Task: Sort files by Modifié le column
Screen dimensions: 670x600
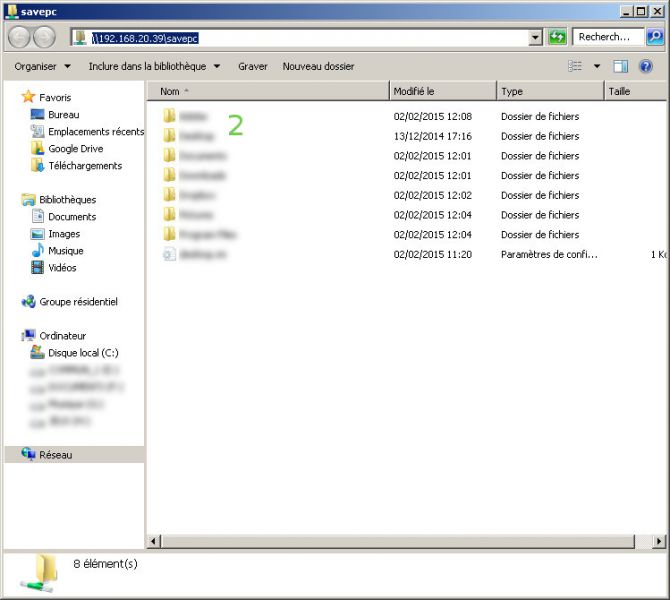Action: coord(441,91)
